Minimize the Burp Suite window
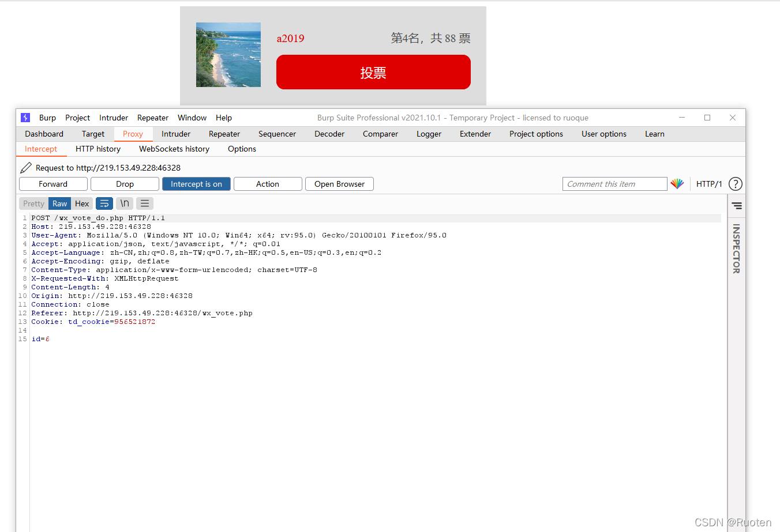This screenshot has width=780, height=532. [x=682, y=118]
